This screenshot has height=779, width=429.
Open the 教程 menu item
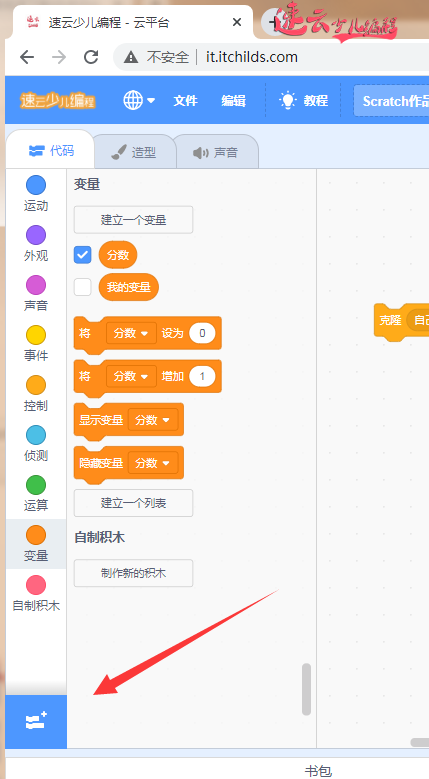point(316,101)
